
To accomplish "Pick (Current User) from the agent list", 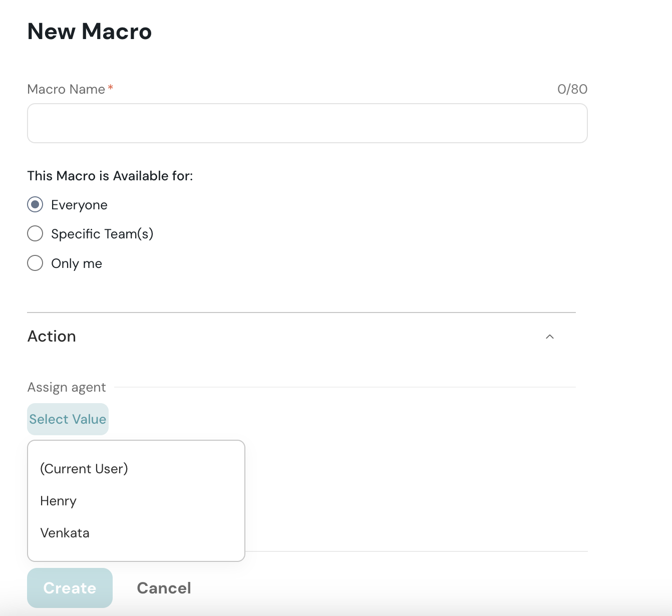I will 84,469.
